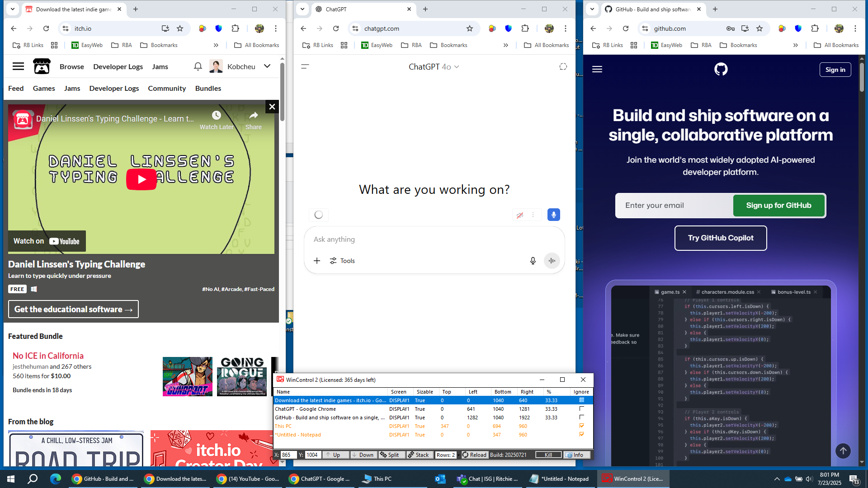Click Watch Later on the YouTube embed

pyautogui.click(x=217, y=121)
